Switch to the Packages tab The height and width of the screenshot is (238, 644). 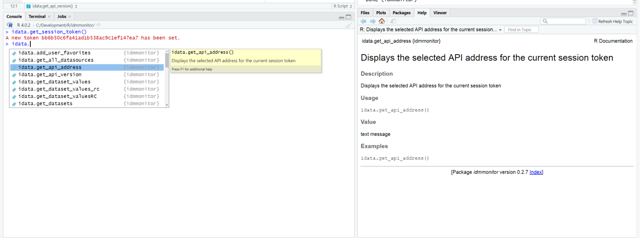(x=402, y=13)
